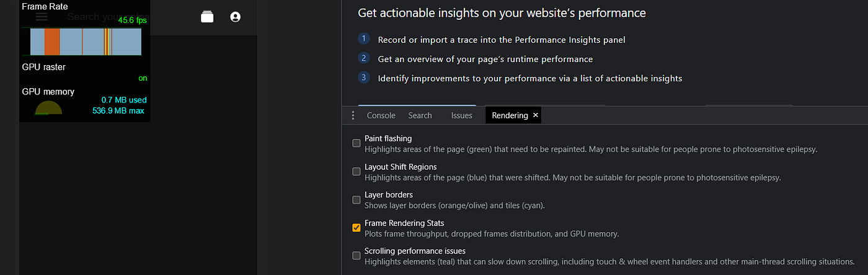The width and height of the screenshot is (868, 275).
Task: Enable Paint flashing checkbox
Action: (x=356, y=143)
